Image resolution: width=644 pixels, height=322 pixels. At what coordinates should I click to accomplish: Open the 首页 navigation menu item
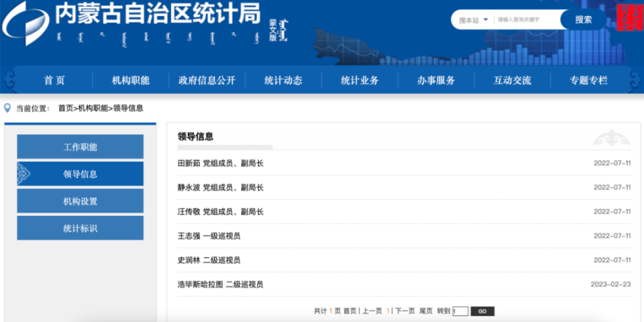click(54, 80)
